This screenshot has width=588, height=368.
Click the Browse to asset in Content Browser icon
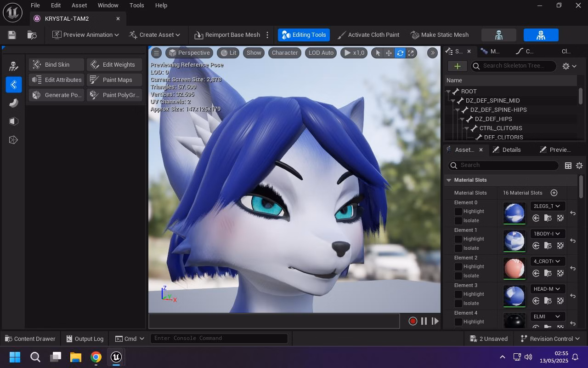point(32,35)
